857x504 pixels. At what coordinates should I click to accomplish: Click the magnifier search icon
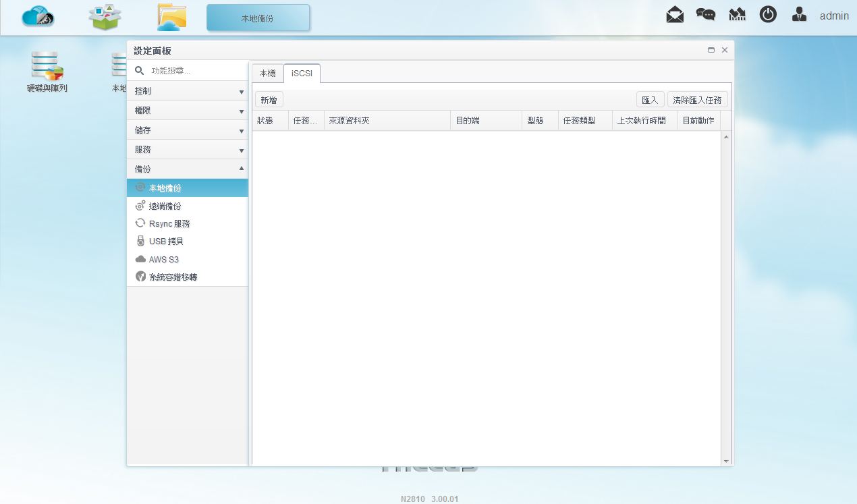pyautogui.click(x=140, y=70)
